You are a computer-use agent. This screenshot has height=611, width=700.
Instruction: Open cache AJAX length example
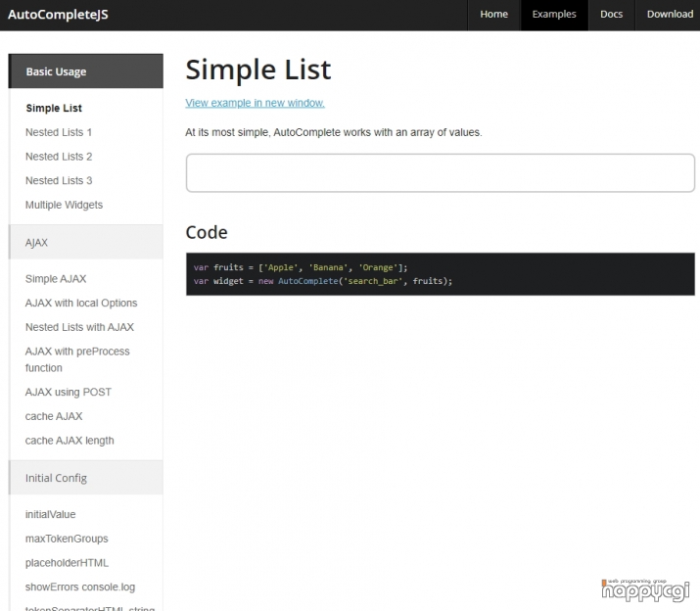[x=70, y=441]
